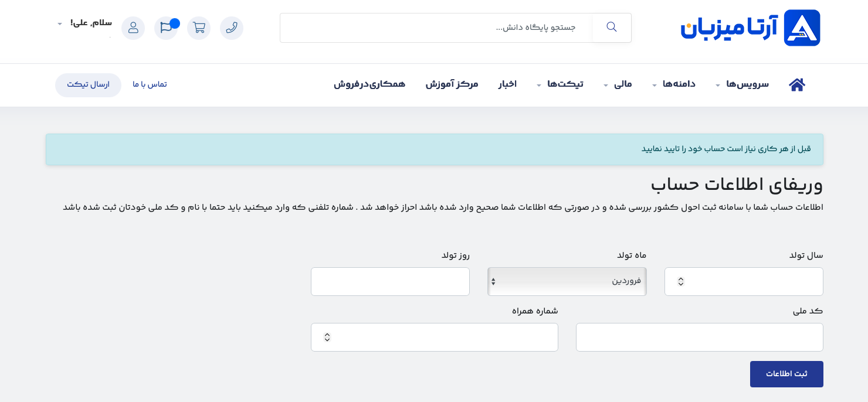Focus the کد ملی input field

point(699,337)
